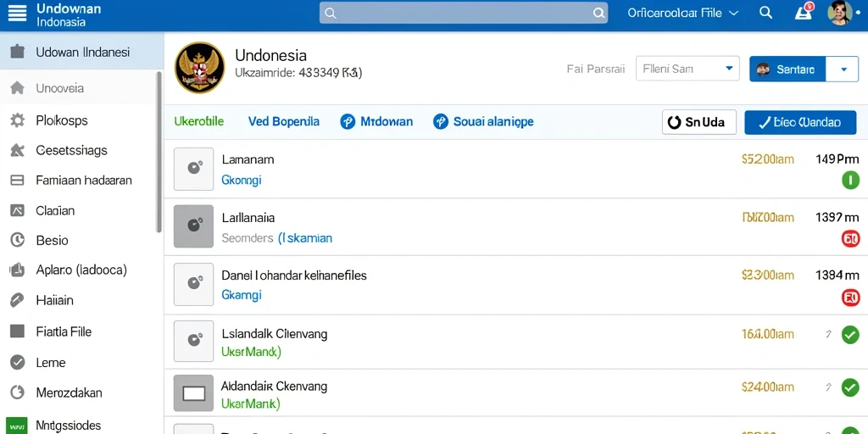Viewport: 868px width, 434px height.
Task: Click the paperclip icon beside Haiiain
Action: [18, 300]
